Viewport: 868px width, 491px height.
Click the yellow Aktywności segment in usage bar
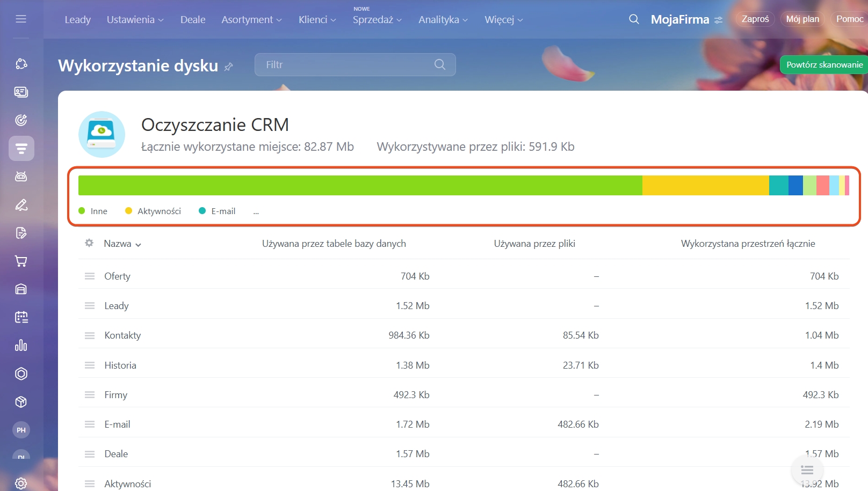point(705,185)
